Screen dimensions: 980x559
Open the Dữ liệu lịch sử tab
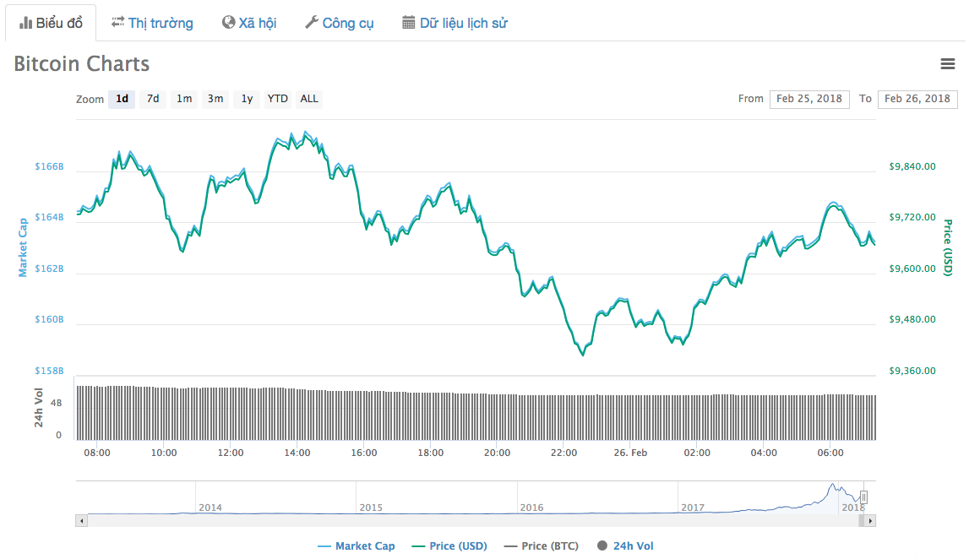[455, 23]
